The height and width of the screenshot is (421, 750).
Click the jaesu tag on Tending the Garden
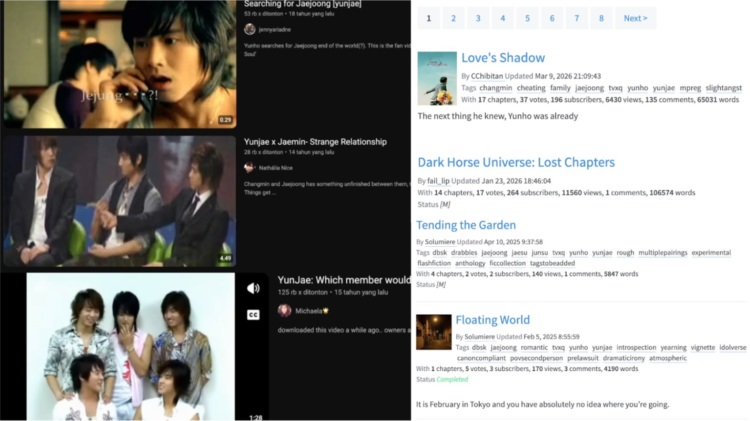click(x=519, y=253)
